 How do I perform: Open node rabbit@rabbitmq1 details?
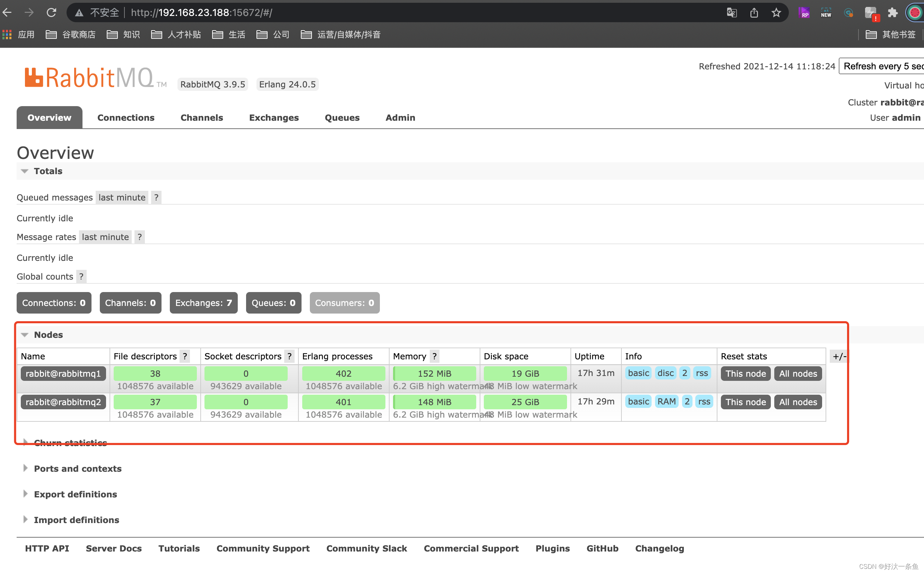[63, 374]
